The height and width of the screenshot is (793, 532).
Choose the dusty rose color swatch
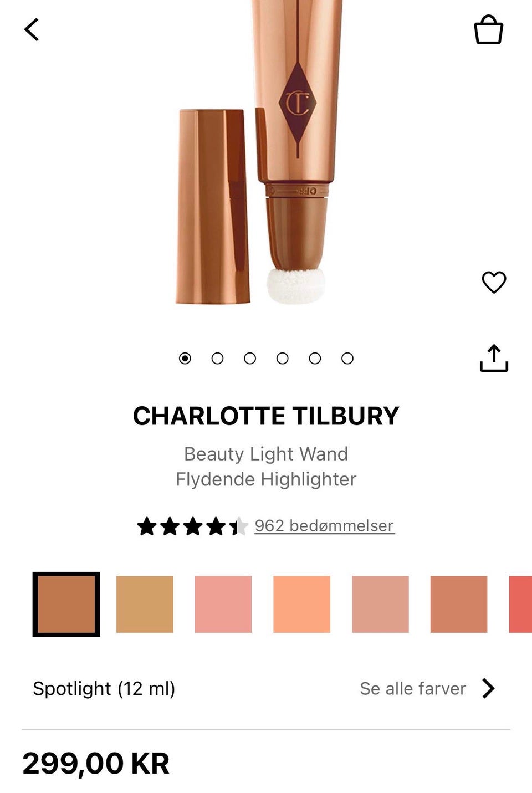380,604
